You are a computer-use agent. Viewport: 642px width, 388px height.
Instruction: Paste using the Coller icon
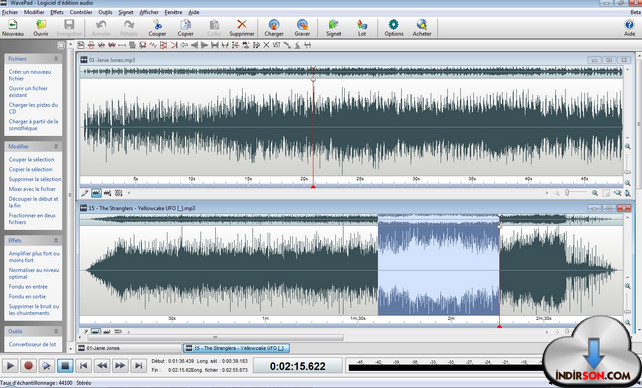point(214,27)
